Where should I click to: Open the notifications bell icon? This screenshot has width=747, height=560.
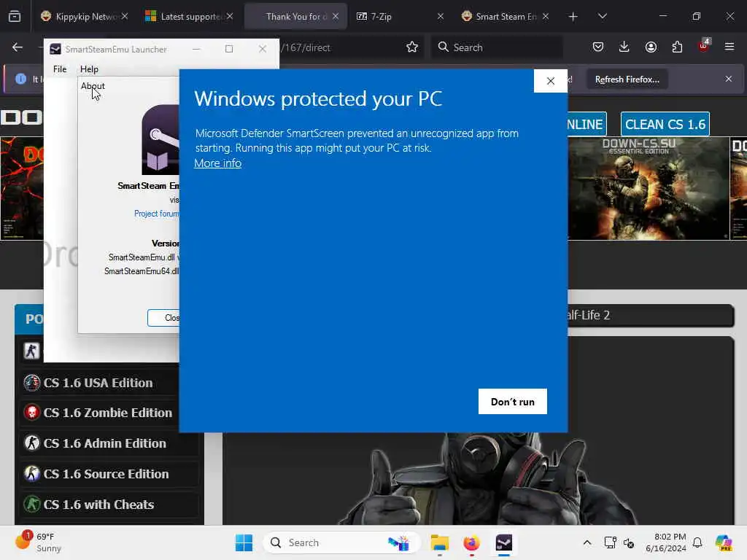click(x=697, y=542)
